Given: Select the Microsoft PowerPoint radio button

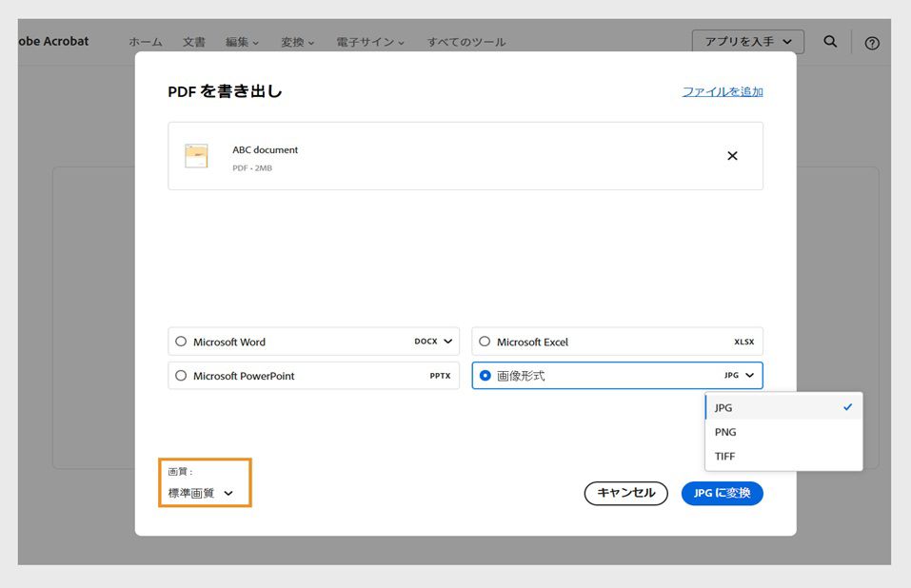Looking at the screenshot, I should click(x=181, y=375).
